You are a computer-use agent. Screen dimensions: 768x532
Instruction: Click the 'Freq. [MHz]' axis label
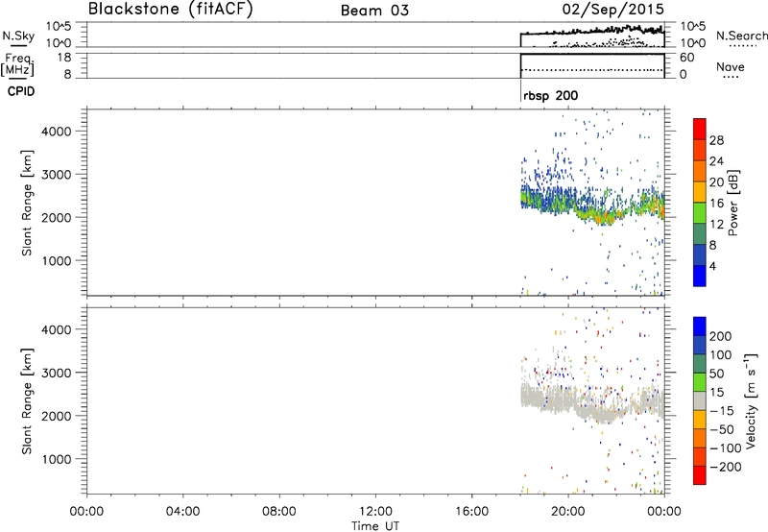pos(17,64)
